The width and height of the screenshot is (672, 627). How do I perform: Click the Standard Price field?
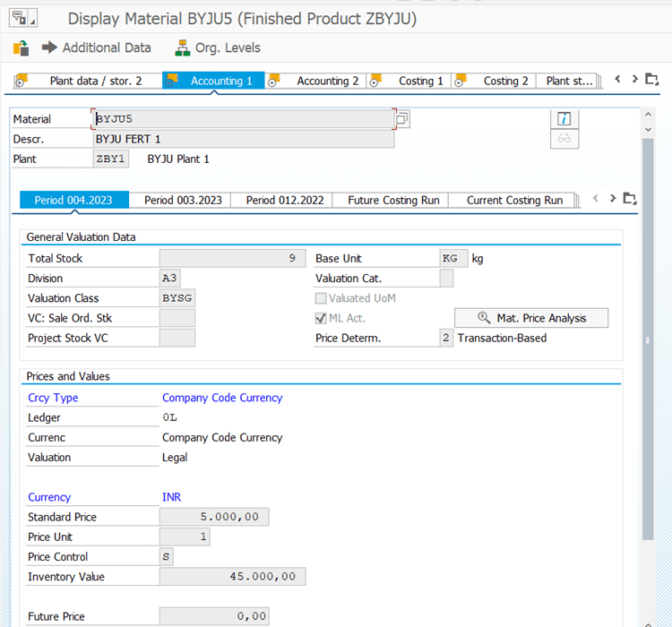(x=214, y=517)
